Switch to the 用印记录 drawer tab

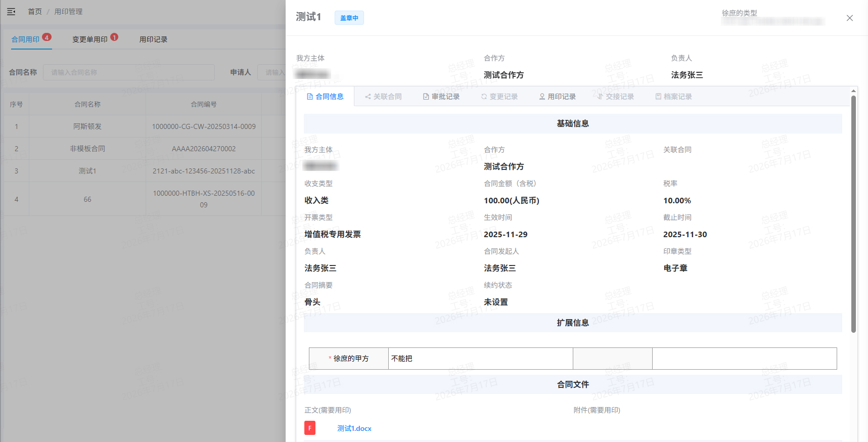click(557, 97)
